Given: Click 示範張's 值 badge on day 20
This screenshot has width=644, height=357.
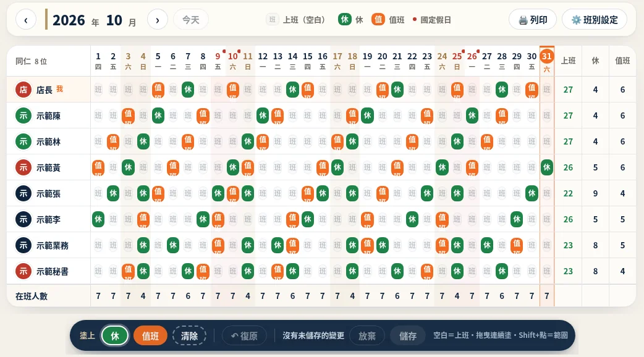Looking at the screenshot, I should [383, 193].
